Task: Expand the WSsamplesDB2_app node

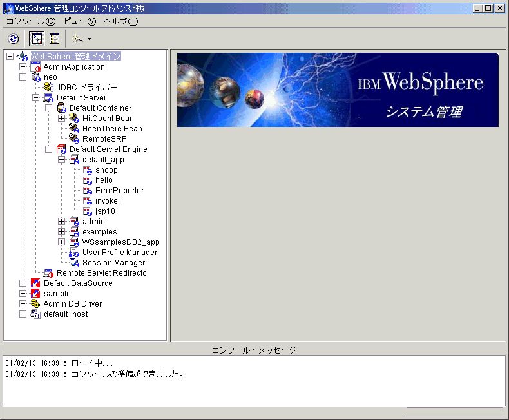Action: pyautogui.click(x=61, y=242)
